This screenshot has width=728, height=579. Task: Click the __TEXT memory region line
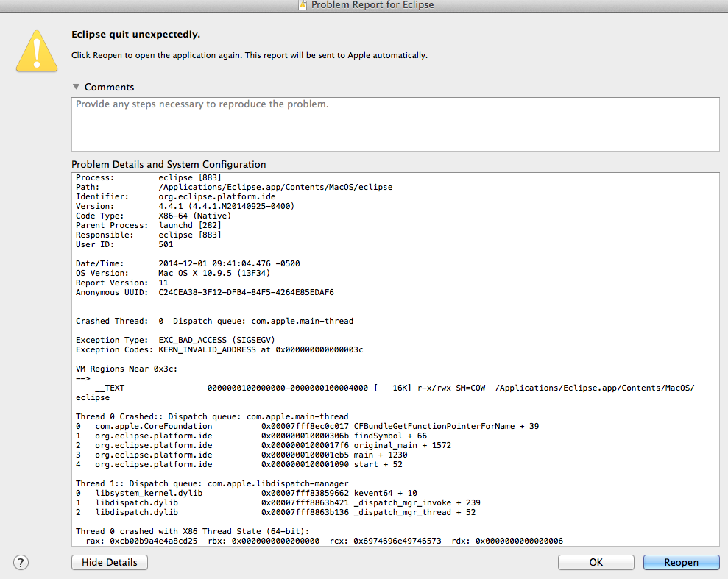point(386,392)
